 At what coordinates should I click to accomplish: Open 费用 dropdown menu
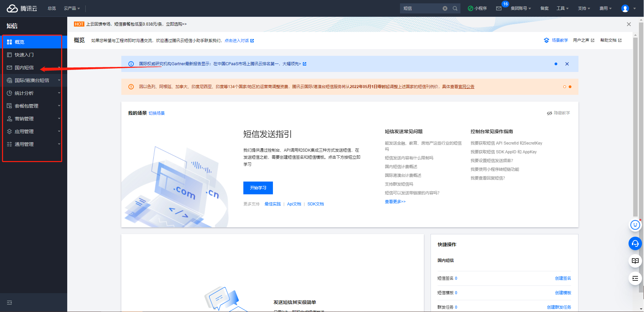(606, 8)
